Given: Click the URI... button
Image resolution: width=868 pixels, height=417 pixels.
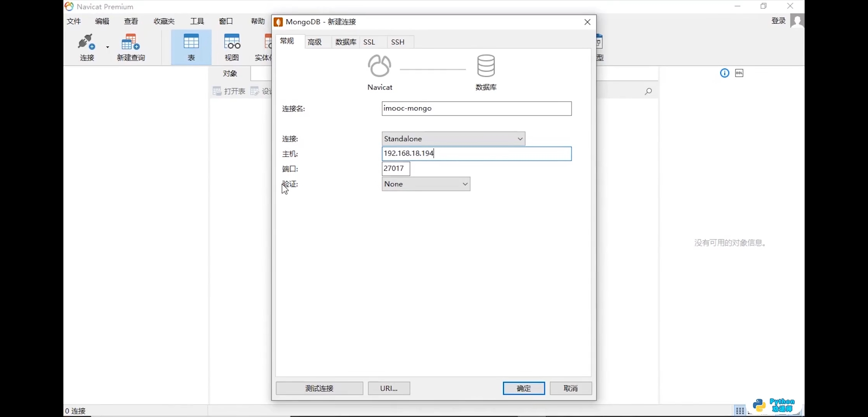Looking at the screenshot, I should tap(389, 388).
